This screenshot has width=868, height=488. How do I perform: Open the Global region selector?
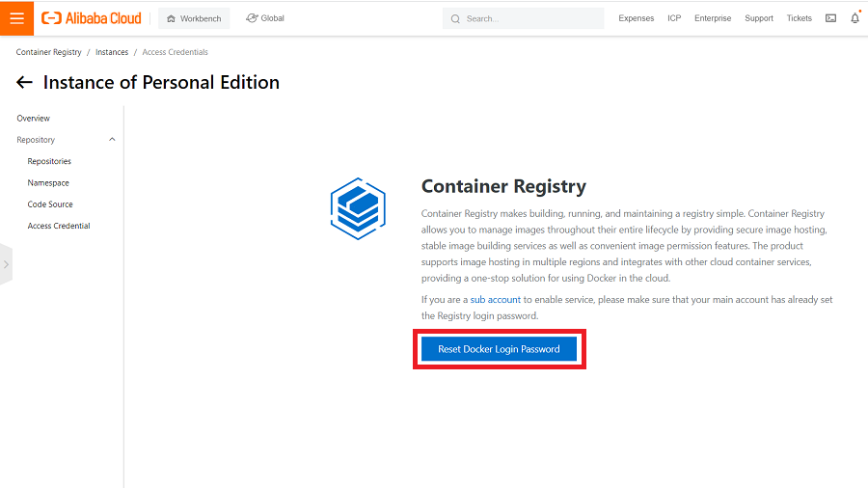click(265, 18)
